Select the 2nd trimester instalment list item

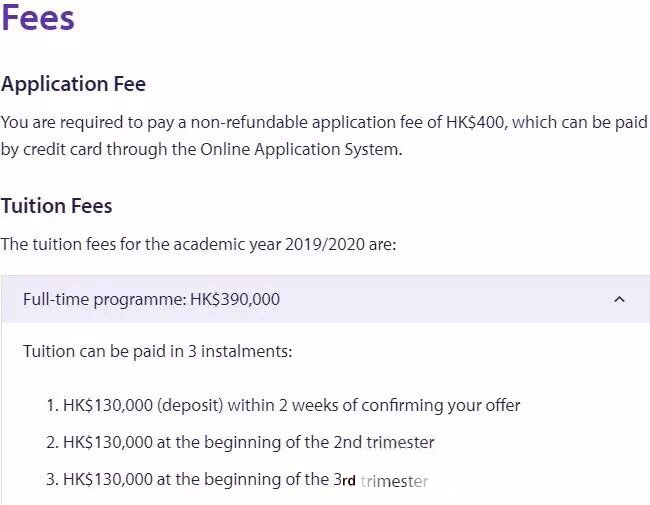pos(240,442)
